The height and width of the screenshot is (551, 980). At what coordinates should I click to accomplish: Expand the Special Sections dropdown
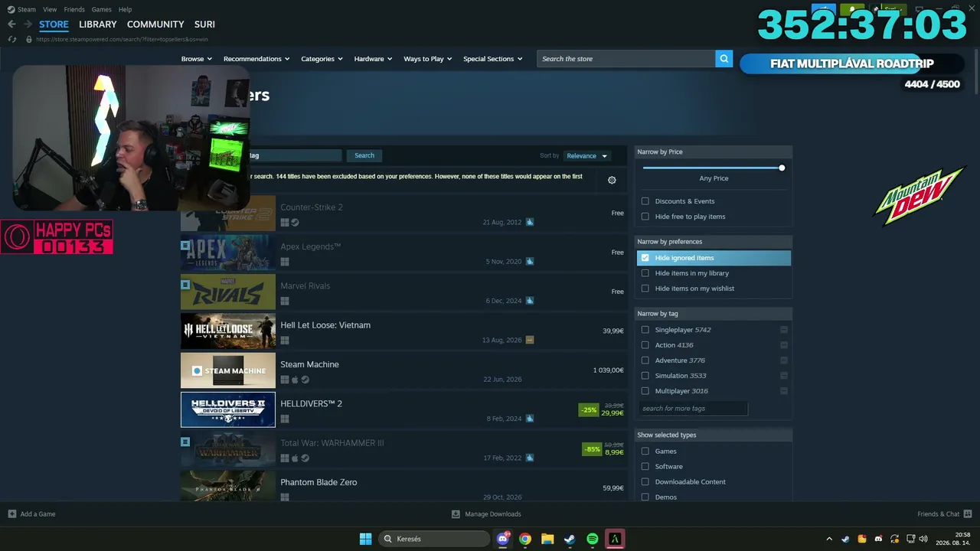tap(493, 59)
